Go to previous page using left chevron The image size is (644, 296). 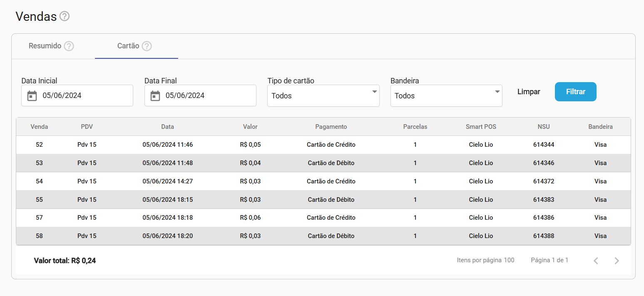[x=596, y=261]
